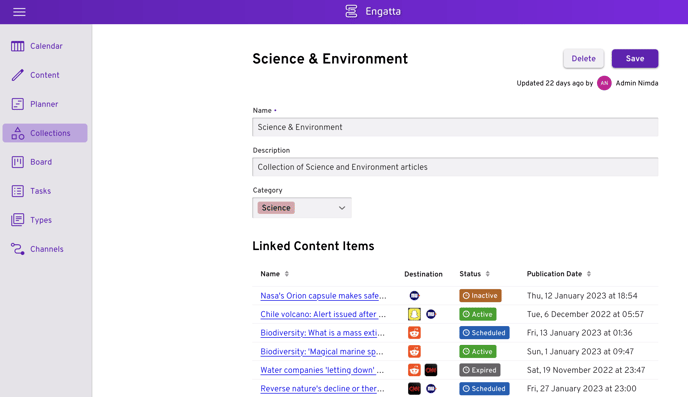The height and width of the screenshot is (397, 688).
Task: Edit the Description input field
Action: pos(455,167)
